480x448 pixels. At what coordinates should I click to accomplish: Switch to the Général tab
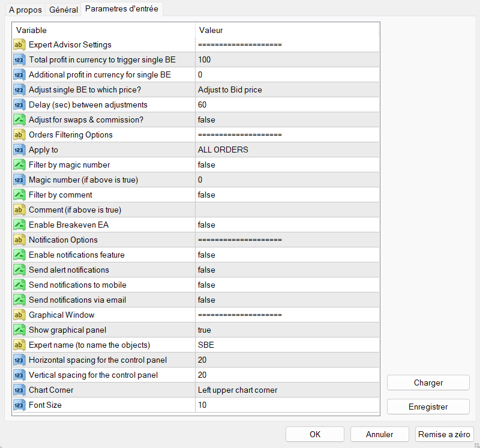(63, 10)
